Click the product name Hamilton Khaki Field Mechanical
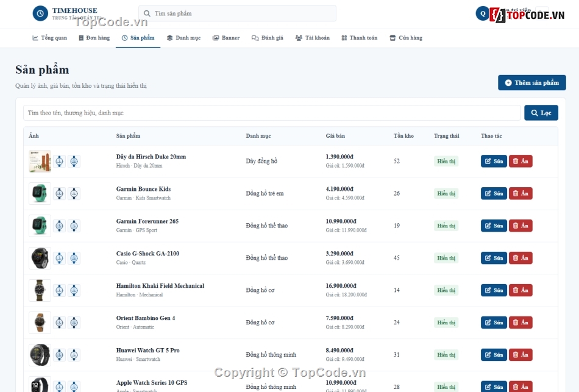The image size is (579, 392). [x=160, y=285]
